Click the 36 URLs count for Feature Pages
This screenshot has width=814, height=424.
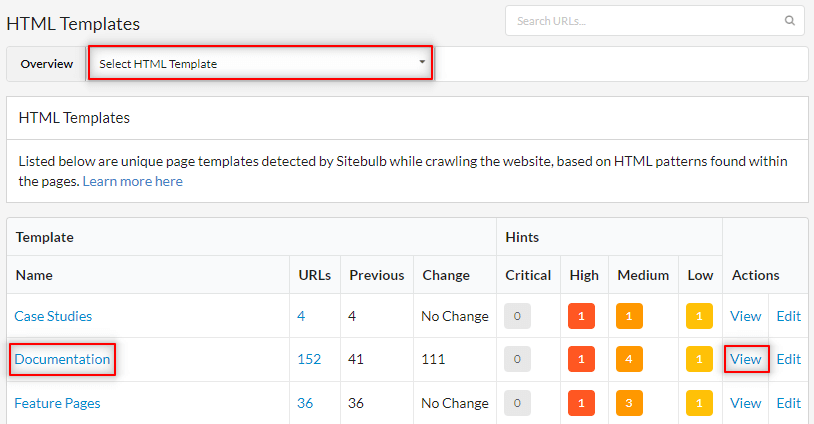click(305, 403)
